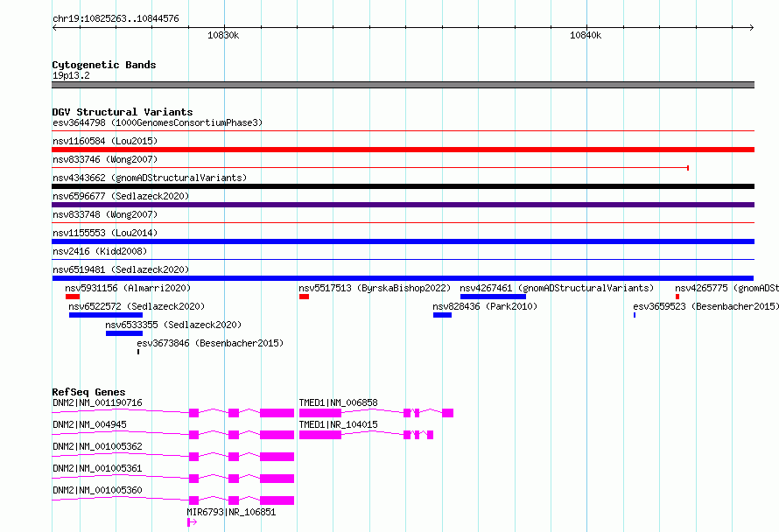Image resolution: width=779 pixels, height=532 pixels.
Task: Click the last exon of DNM2|NM_004945
Action: (277, 435)
